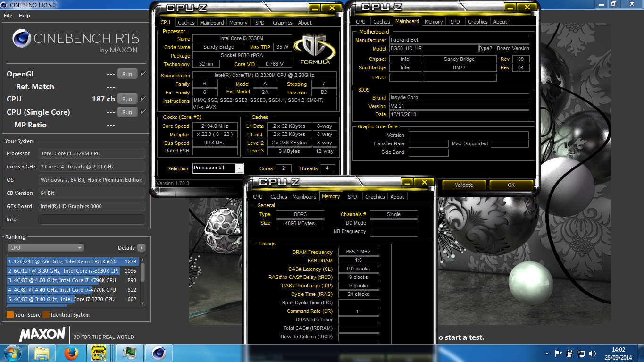Click the system clock showing 14:02

pyautogui.click(x=618, y=350)
